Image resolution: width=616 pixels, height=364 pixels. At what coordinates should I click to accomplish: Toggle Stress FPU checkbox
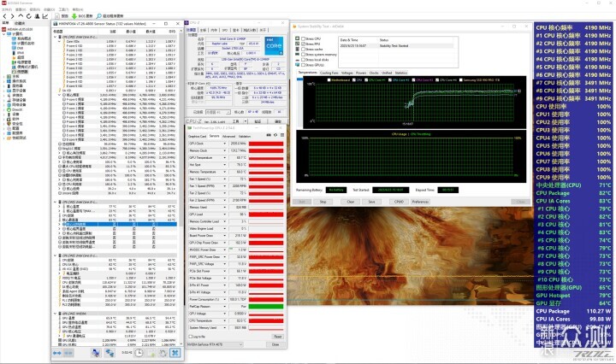(303, 44)
